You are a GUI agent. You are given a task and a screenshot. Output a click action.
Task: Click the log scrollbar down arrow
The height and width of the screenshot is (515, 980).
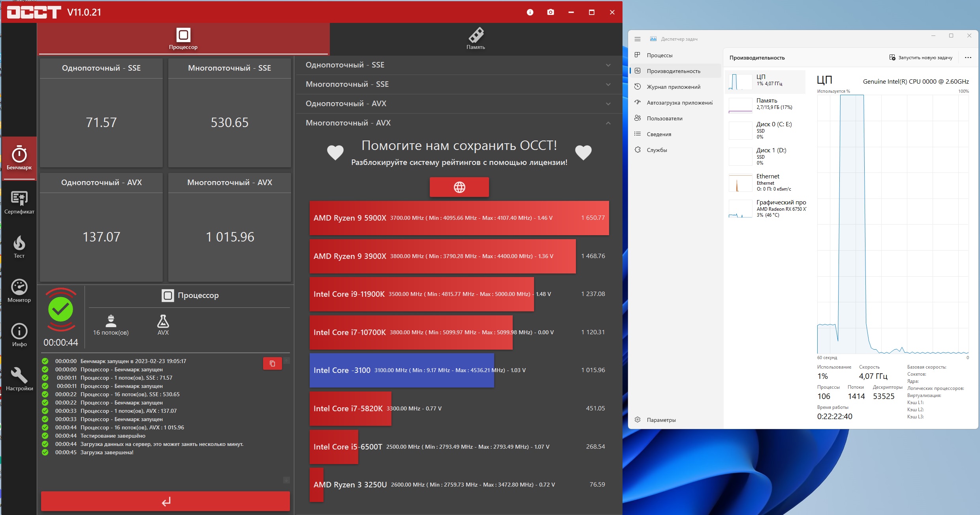286,480
